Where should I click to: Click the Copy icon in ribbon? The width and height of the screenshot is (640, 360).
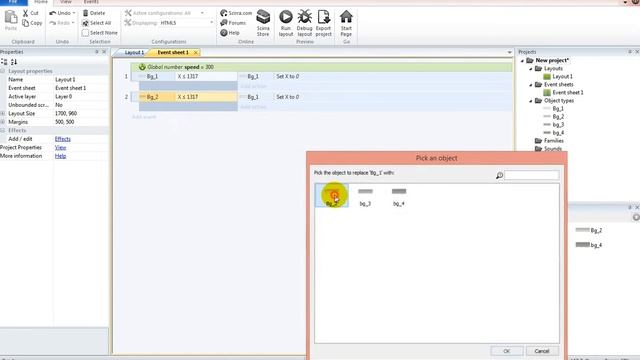(25, 23)
